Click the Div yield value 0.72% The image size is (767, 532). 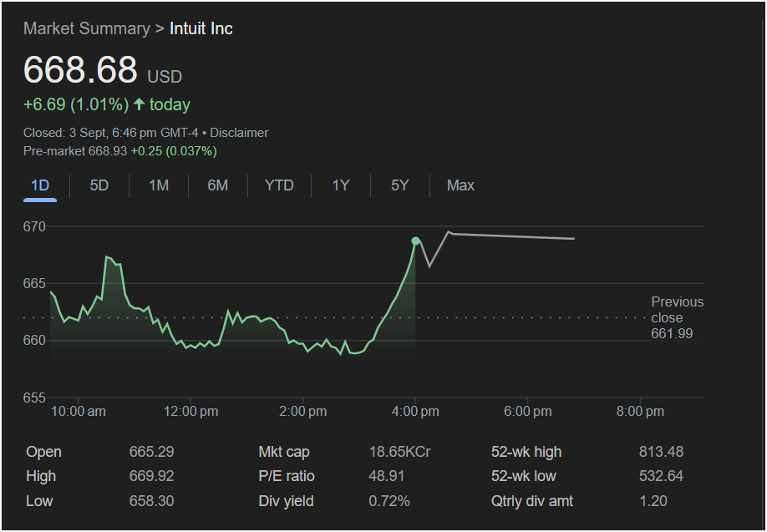pos(389,501)
